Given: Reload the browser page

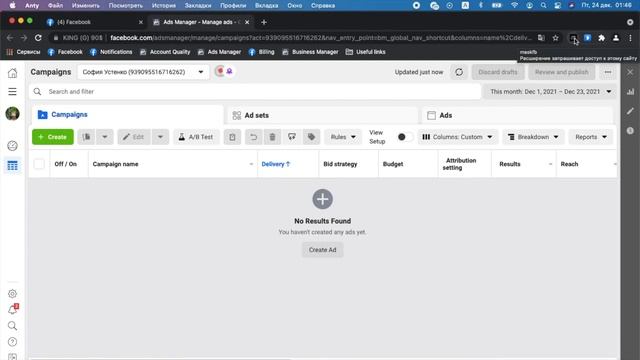Looking at the screenshot, I should 38,38.
